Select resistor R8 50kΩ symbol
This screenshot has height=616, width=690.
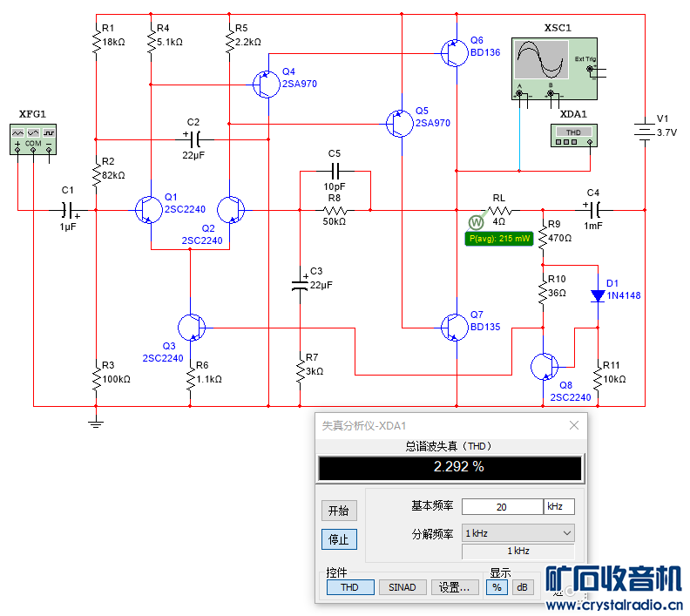click(x=335, y=210)
